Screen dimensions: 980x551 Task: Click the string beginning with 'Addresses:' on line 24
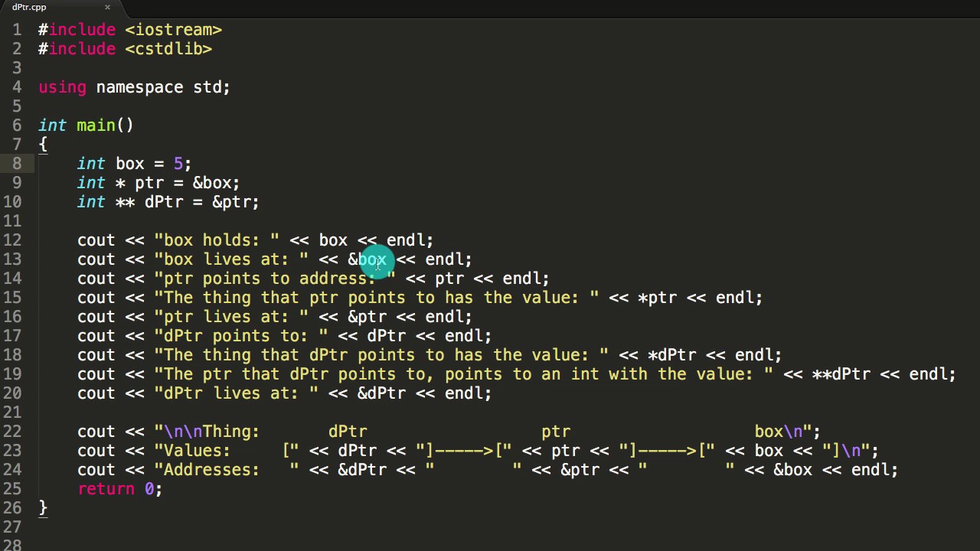coord(227,470)
